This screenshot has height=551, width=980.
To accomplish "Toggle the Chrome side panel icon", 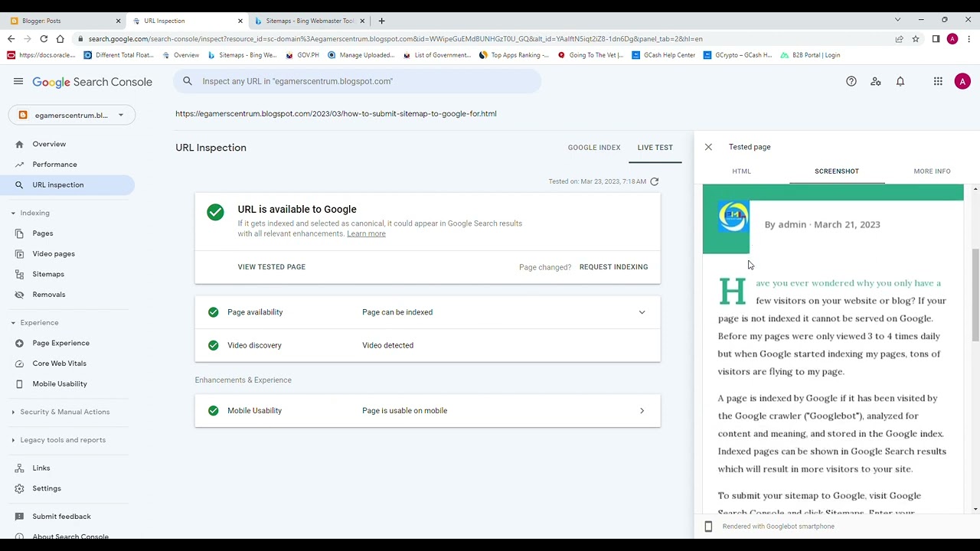I will pos(936,39).
